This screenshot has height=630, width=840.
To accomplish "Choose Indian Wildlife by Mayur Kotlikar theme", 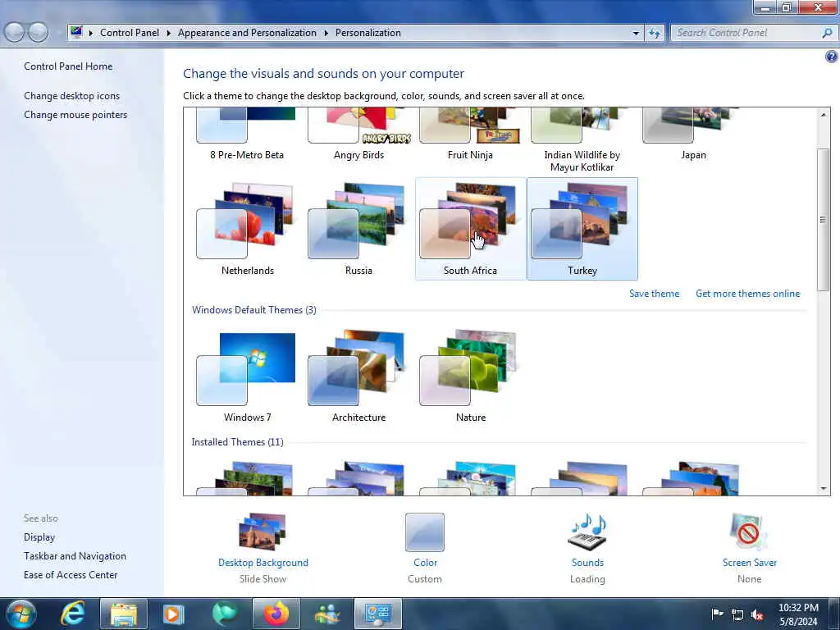I will 582,140.
